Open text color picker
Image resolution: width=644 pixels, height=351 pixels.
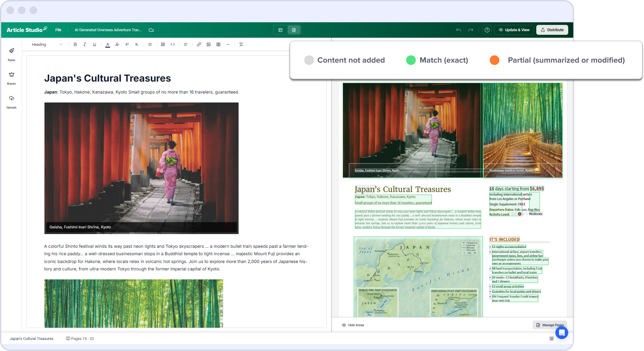pos(108,44)
